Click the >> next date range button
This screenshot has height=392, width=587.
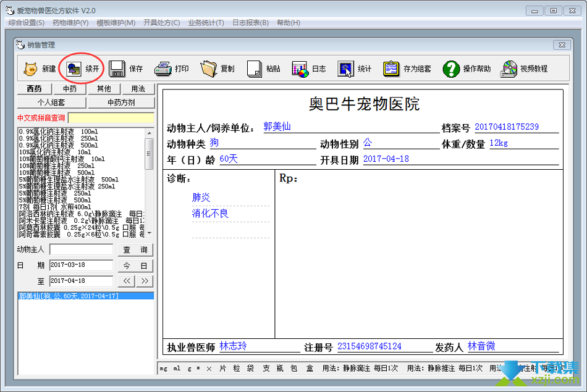(x=145, y=281)
